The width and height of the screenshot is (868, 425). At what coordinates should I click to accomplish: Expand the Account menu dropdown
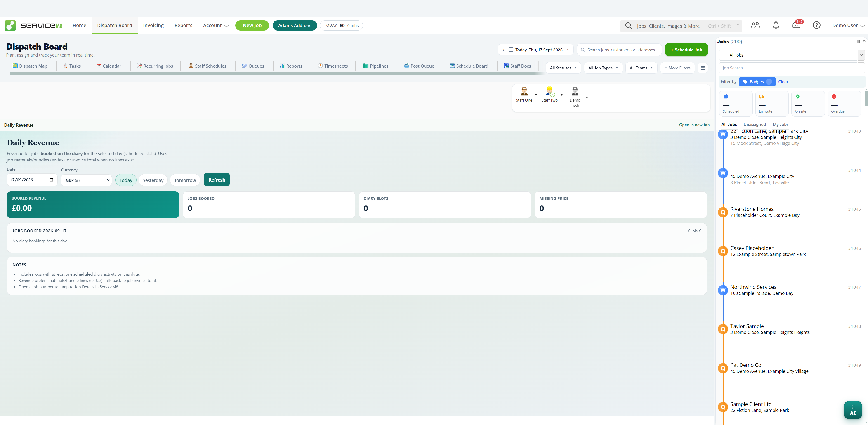point(216,26)
